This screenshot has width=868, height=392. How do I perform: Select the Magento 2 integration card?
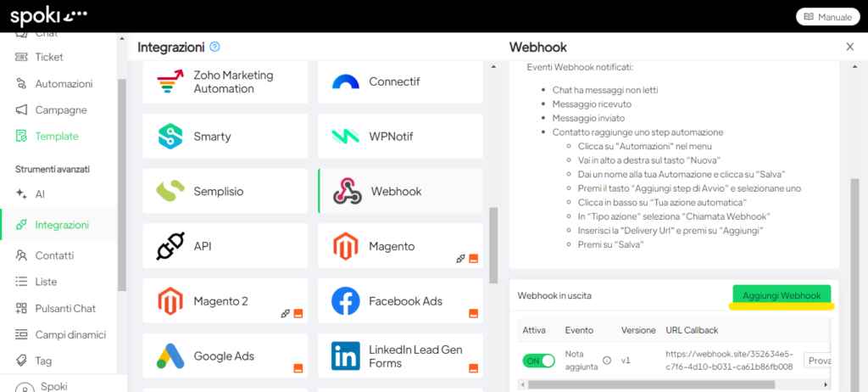[x=226, y=301]
